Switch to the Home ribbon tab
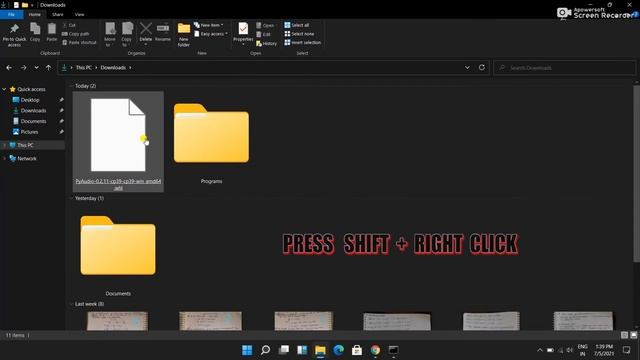 click(35, 14)
